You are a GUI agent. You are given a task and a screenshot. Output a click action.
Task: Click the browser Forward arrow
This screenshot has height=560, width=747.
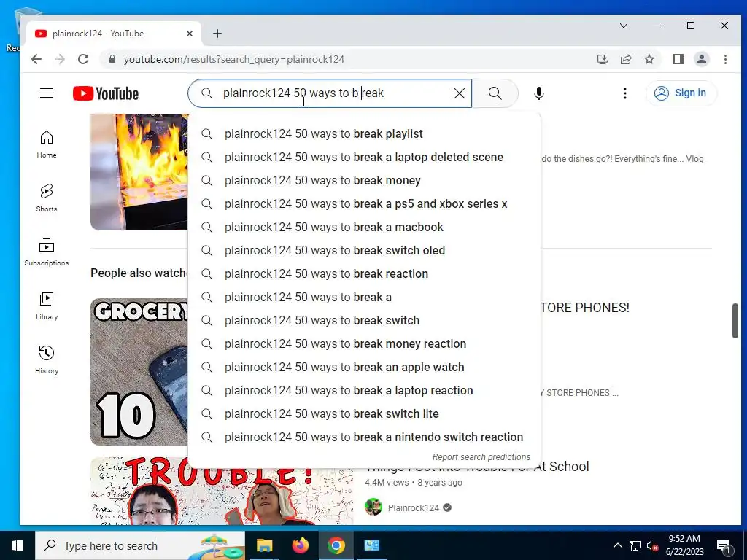click(60, 59)
